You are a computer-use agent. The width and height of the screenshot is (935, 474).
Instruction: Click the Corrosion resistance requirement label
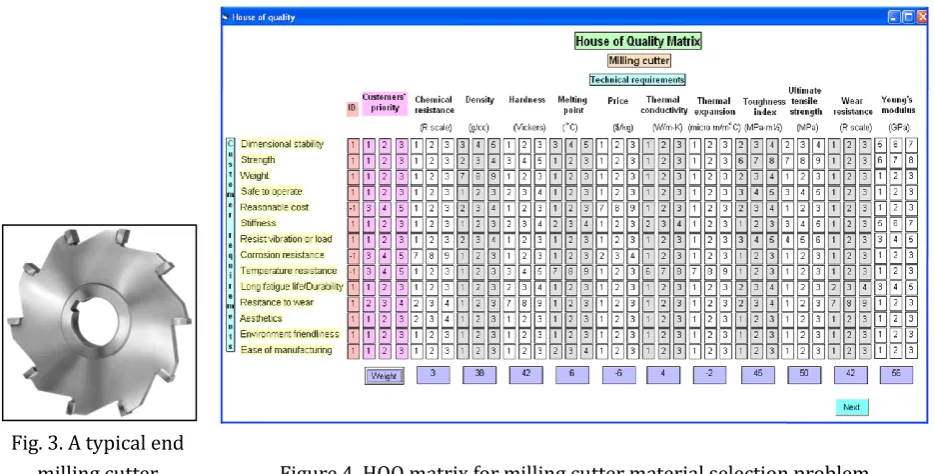pyautogui.click(x=282, y=255)
